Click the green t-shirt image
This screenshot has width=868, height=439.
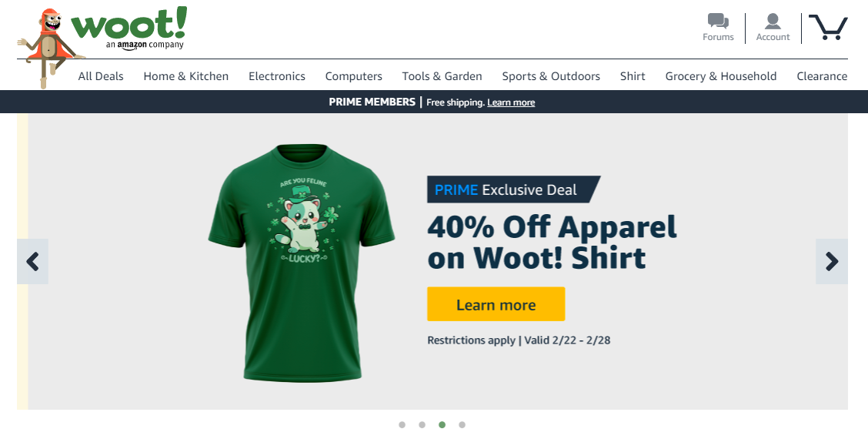tap(302, 263)
